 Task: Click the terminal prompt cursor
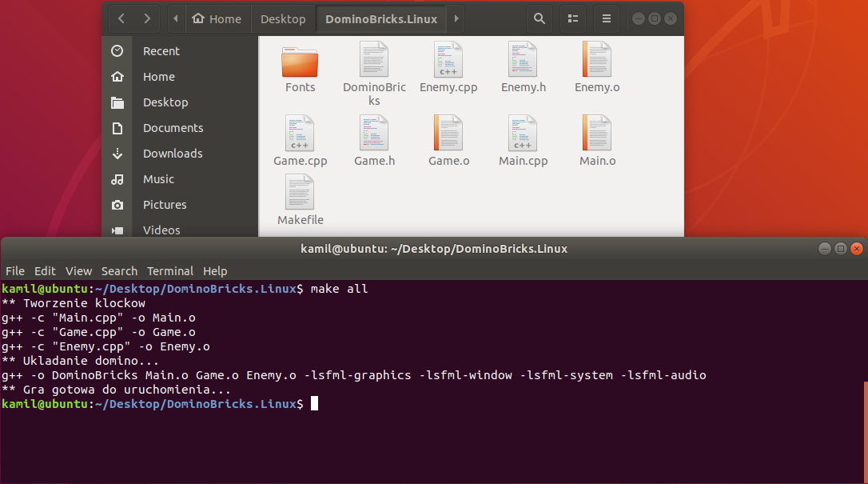tap(314, 403)
